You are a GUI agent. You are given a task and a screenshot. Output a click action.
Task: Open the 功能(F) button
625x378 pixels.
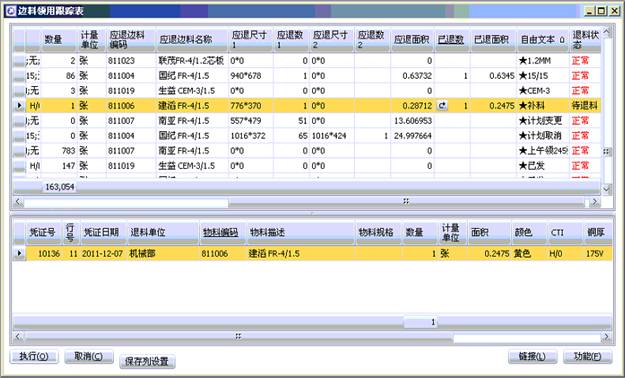click(588, 356)
